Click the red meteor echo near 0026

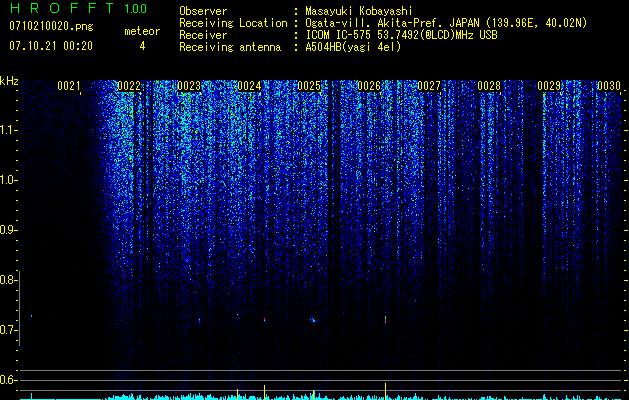click(x=386, y=319)
